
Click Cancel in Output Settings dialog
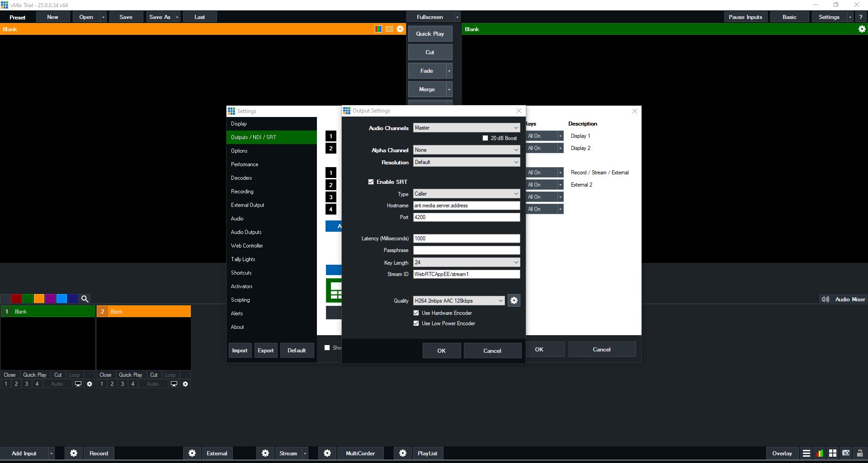[x=492, y=351]
